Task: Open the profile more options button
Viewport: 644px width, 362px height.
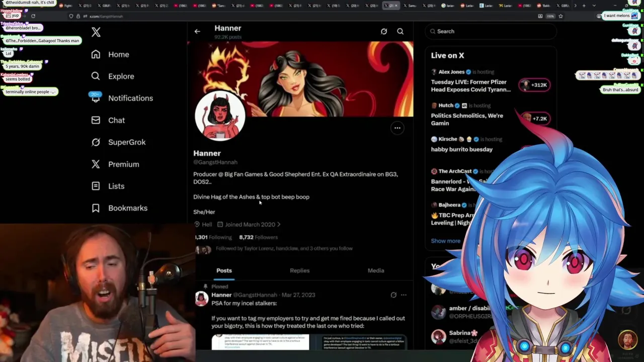Action: pyautogui.click(x=397, y=128)
